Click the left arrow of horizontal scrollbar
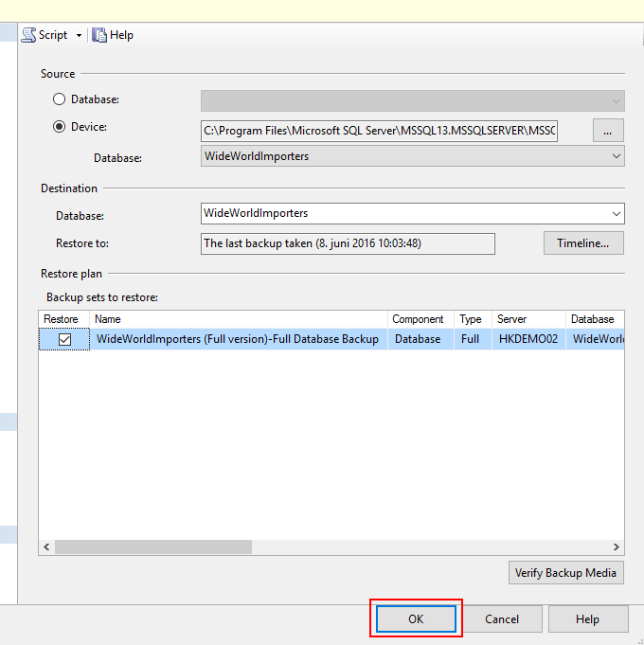Image resolution: width=644 pixels, height=645 pixels. click(x=46, y=547)
